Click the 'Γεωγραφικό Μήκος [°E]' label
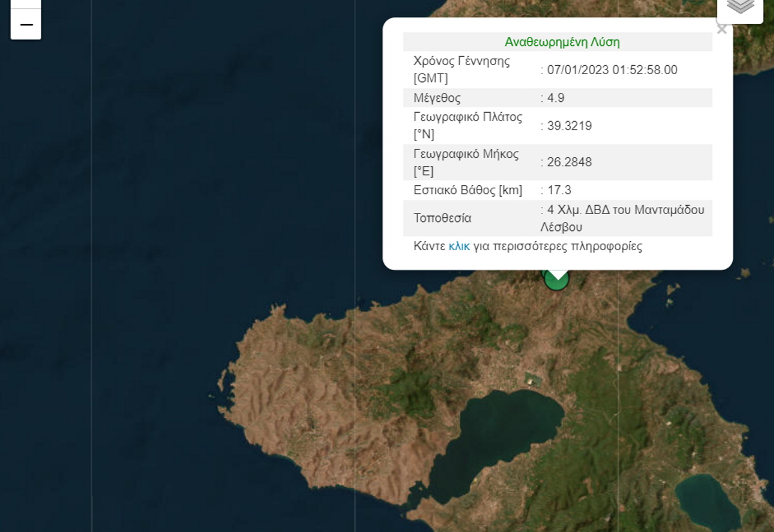 pos(466,162)
